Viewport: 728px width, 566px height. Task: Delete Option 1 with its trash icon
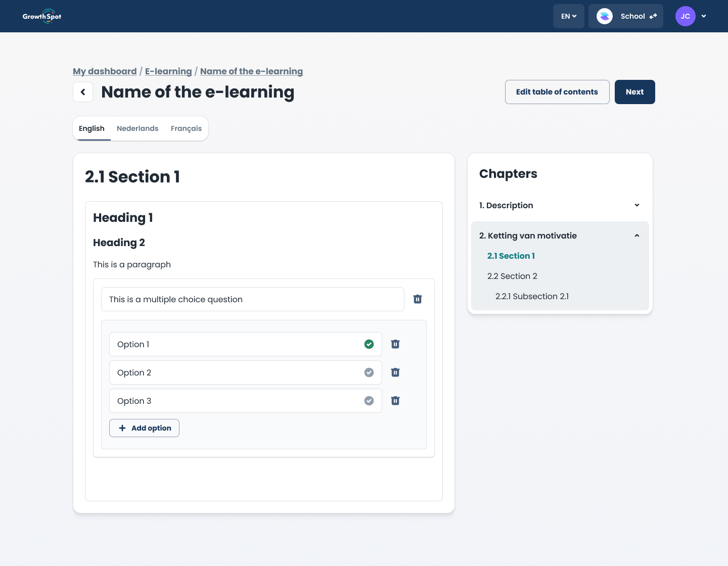point(395,344)
